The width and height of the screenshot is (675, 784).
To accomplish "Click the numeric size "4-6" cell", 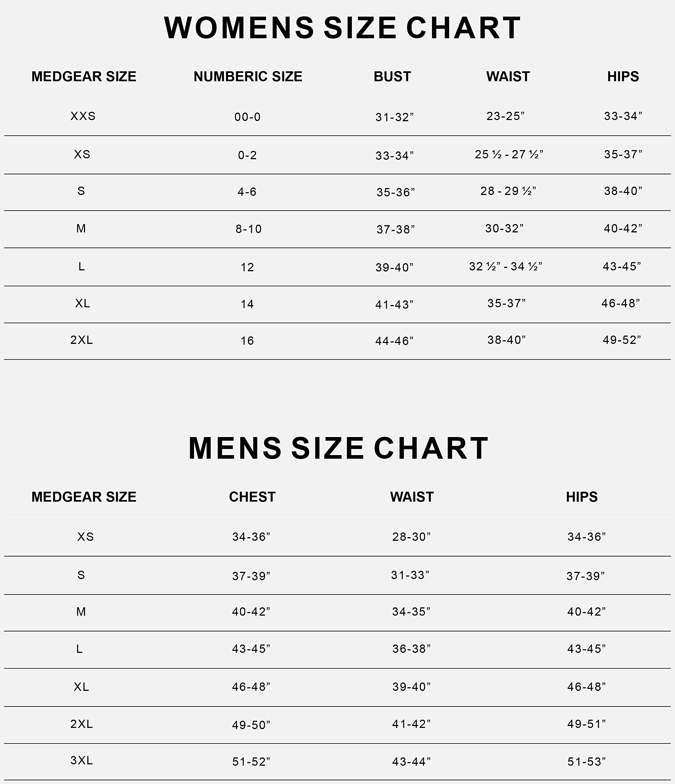I will click(x=247, y=192).
